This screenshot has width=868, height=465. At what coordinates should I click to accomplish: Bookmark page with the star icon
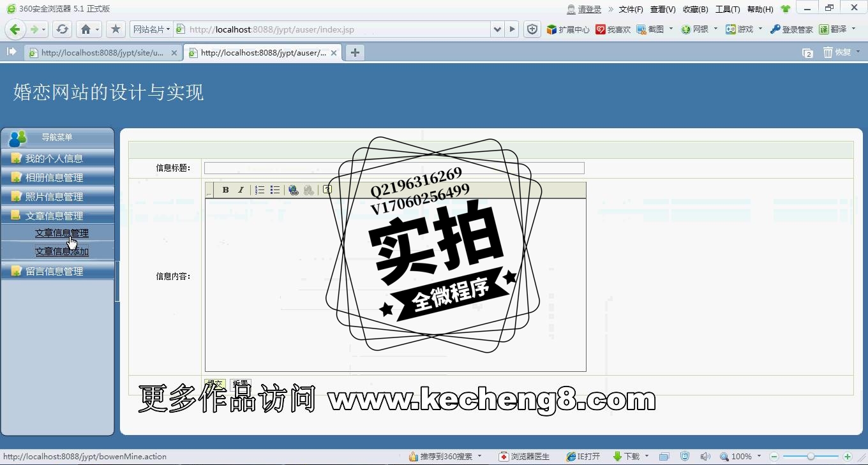(x=116, y=29)
